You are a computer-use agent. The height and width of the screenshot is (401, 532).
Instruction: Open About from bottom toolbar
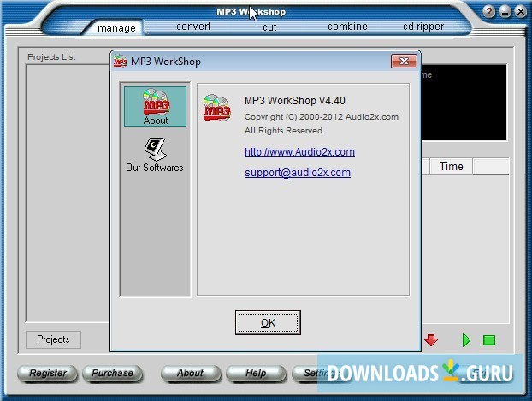point(191,373)
